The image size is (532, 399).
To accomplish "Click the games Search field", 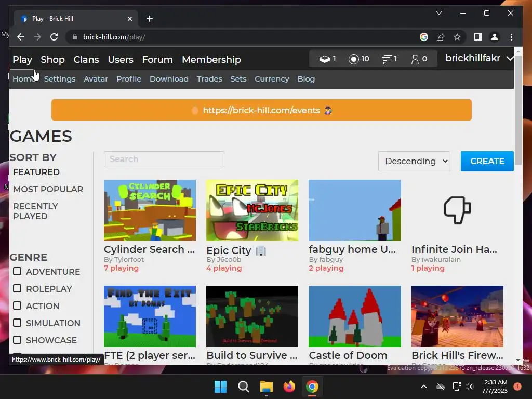I will click(x=164, y=159).
